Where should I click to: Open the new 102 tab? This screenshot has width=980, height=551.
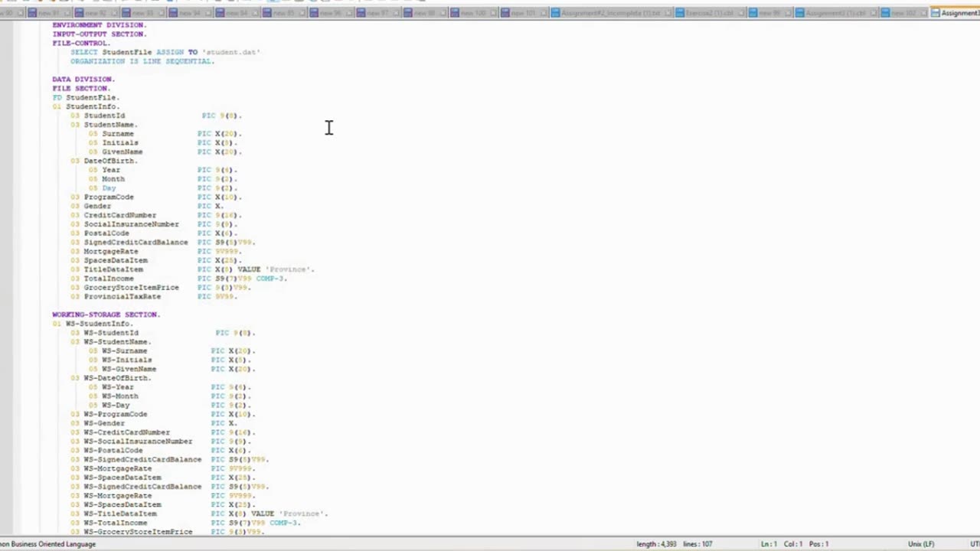902,13
